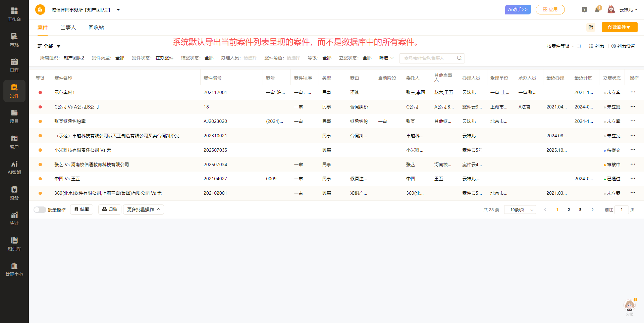Open the 工作台 workbench in sidebar
Image resolution: width=644 pixels, height=323 pixels.
click(x=14, y=14)
